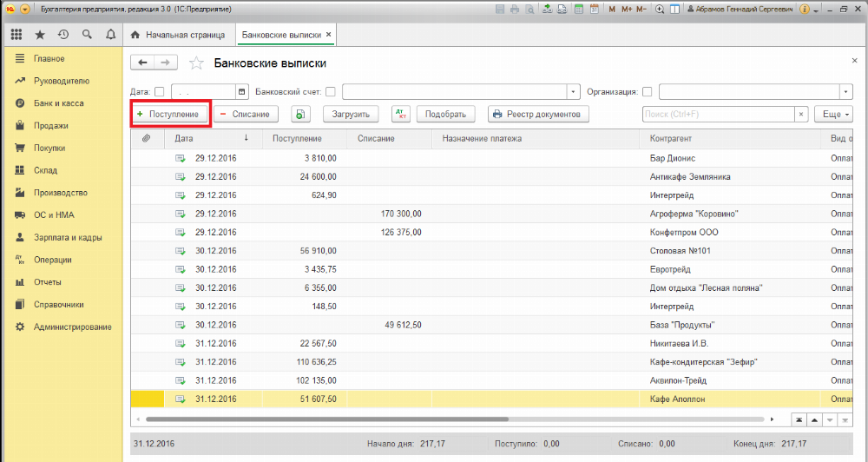
Task: Add Банковские выписки to favorites star
Action: tap(197, 63)
